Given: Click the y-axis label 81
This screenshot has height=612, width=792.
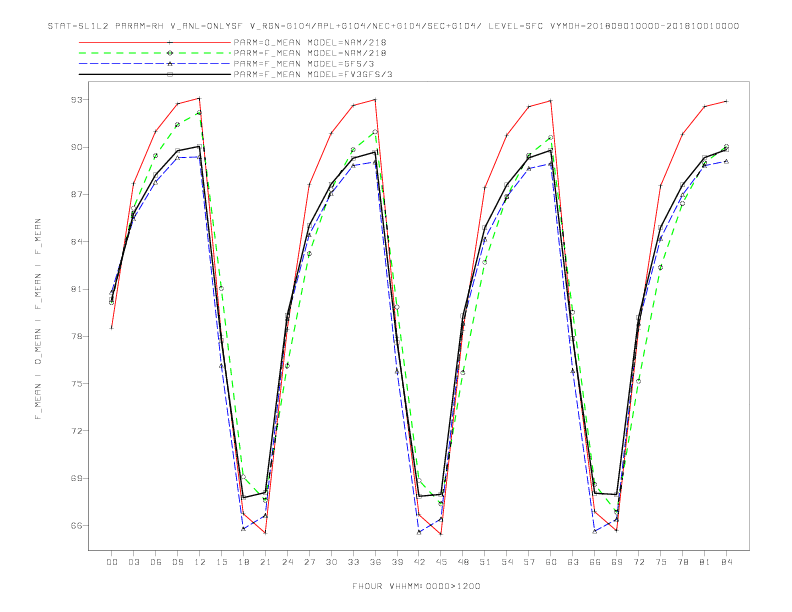Looking at the screenshot, I should pos(76,289).
